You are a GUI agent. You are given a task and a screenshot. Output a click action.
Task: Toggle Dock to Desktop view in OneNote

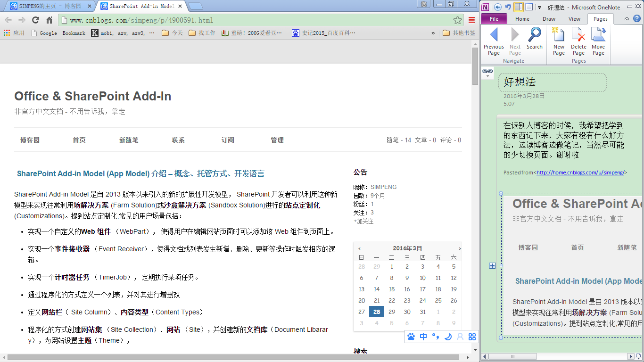[x=519, y=7]
